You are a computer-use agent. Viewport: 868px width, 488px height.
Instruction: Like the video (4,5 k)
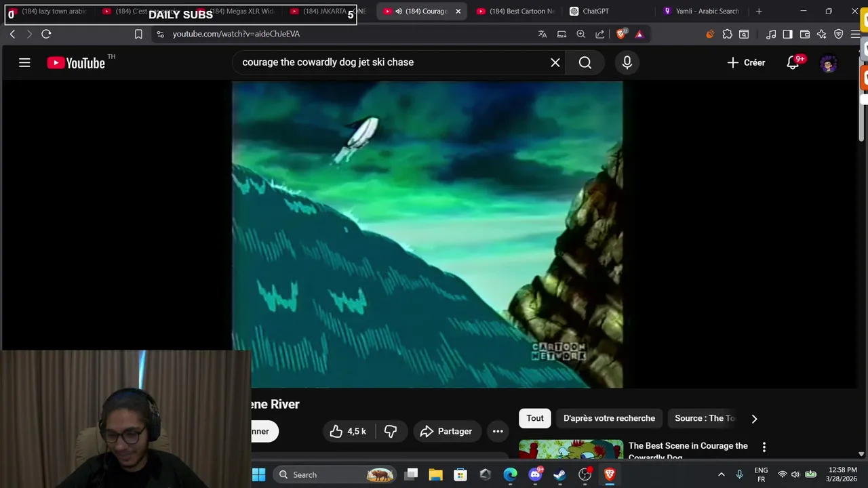coord(349,431)
